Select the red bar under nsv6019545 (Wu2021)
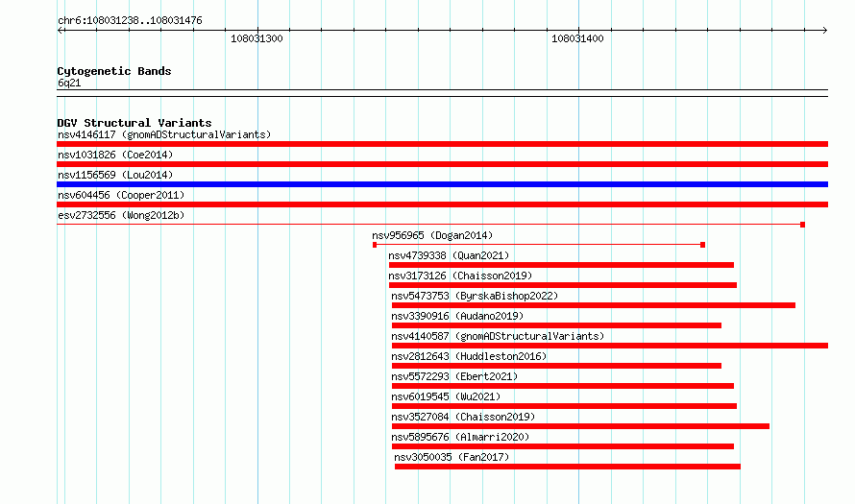The width and height of the screenshot is (855, 504). [x=564, y=406]
